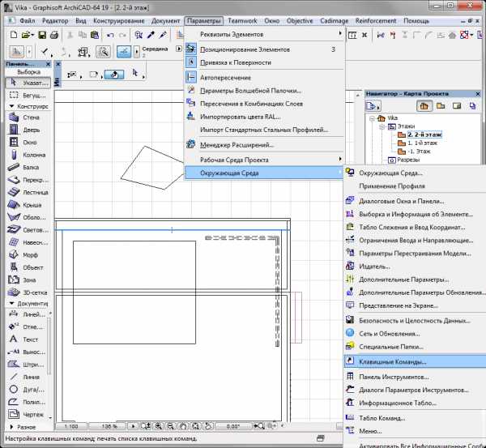This screenshot has width=486, height=448.
Task: Select Разрезы in Navigator tree
Action: click(x=408, y=160)
